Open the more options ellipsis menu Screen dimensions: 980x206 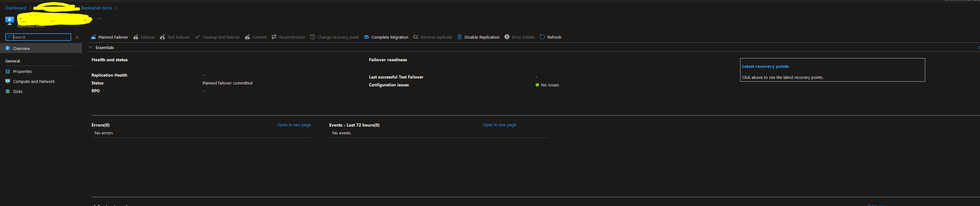[x=99, y=18]
